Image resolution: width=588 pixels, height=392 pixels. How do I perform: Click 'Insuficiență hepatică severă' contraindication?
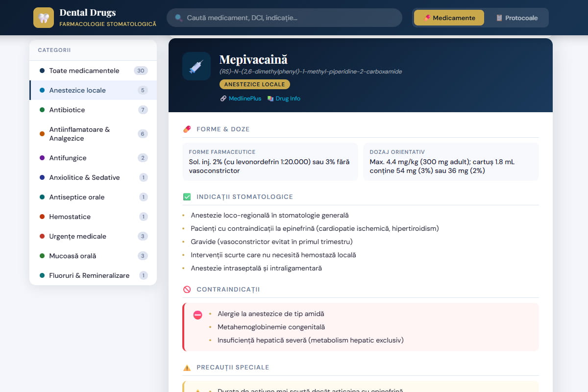[x=311, y=340]
